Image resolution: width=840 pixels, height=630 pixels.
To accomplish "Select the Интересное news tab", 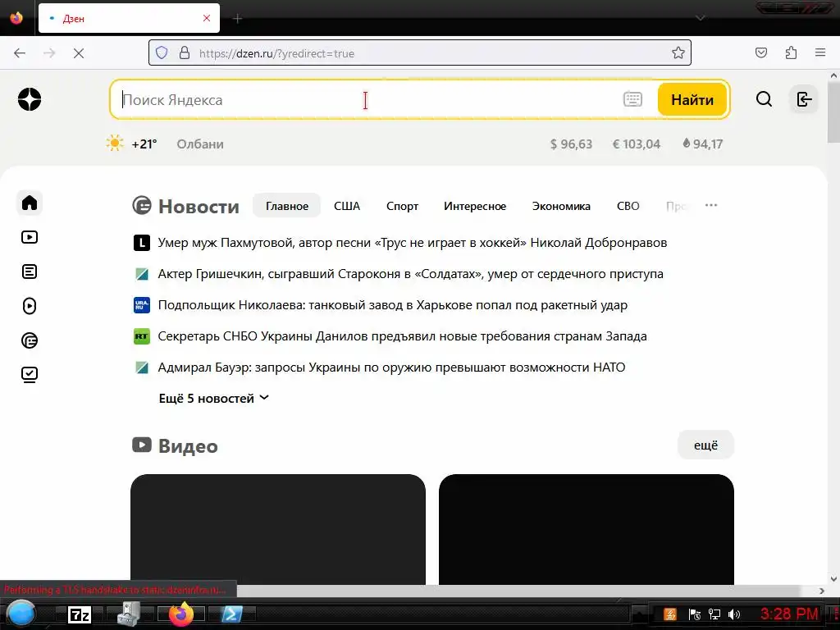I will click(475, 206).
